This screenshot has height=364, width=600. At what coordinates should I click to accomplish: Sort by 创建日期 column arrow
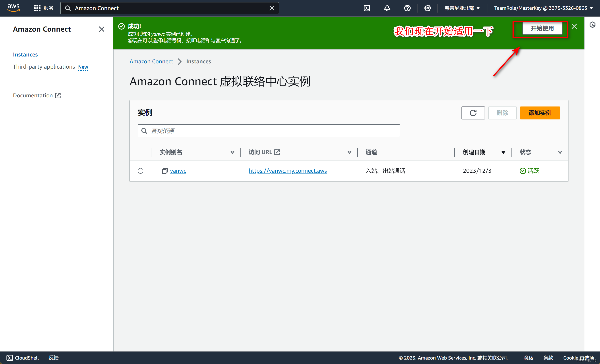click(x=503, y=152)
